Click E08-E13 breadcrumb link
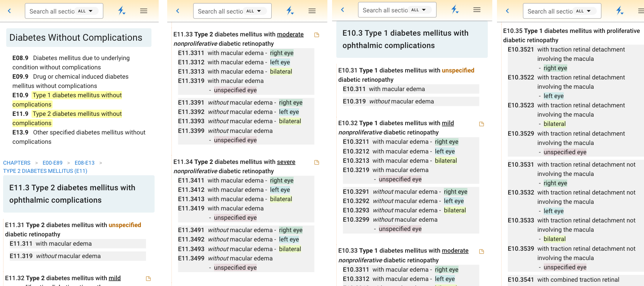Viewport: 644px width, 286px height. click(x=84, y=163)
